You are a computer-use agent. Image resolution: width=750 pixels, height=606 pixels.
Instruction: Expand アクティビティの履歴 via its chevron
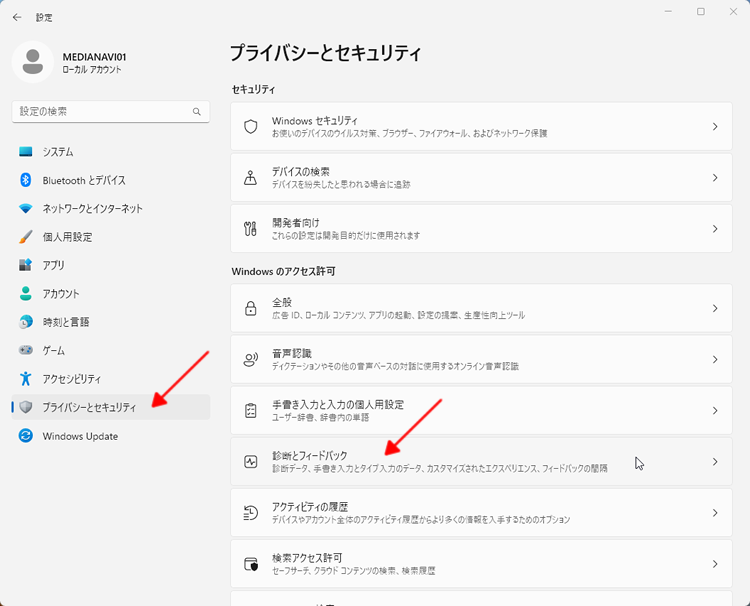(715, 513)
